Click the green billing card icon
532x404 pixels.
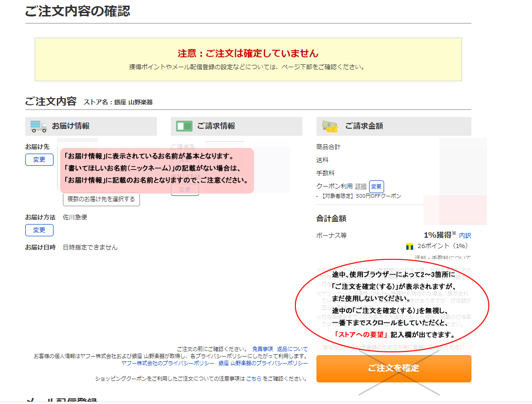(x=184, y=126)
